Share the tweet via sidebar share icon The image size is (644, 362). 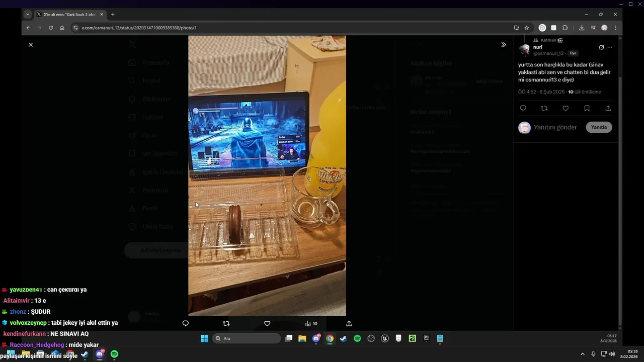608,108
